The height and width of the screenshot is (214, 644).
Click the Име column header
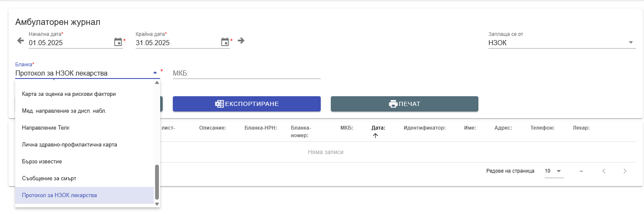[470, 128]
